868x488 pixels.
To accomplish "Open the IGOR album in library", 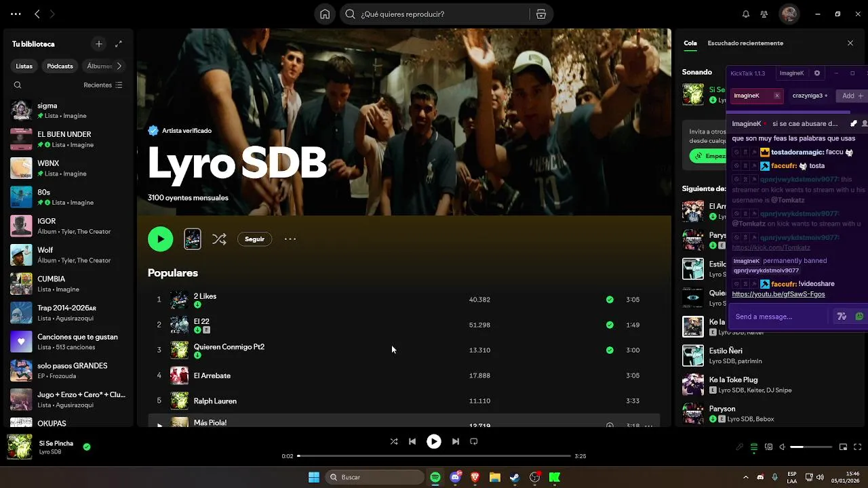I will tap(68, 226).
